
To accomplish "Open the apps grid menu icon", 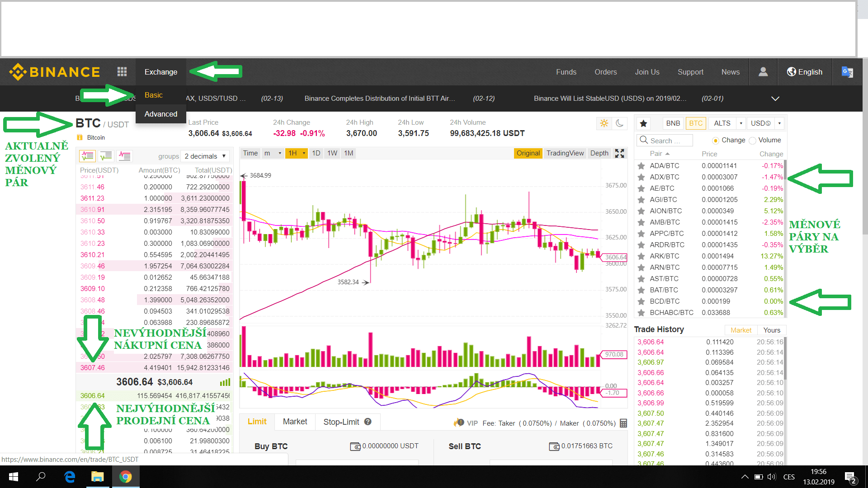I will coord(122,72).
